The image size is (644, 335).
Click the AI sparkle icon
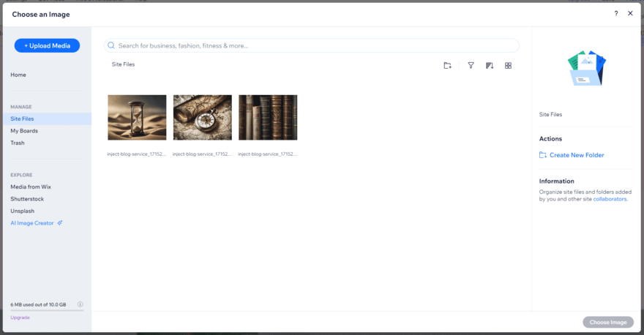pos(59,223)
